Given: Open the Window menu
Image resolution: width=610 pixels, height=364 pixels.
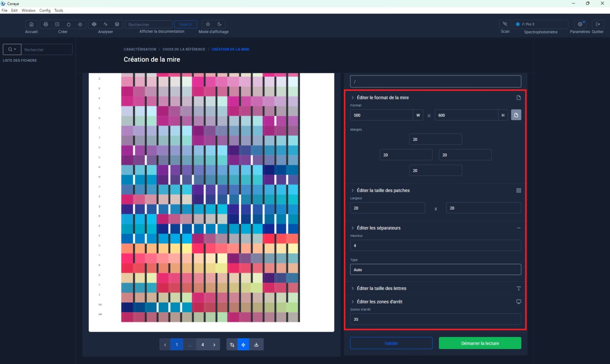Looking at the screenshot, I should pos(28,11).
